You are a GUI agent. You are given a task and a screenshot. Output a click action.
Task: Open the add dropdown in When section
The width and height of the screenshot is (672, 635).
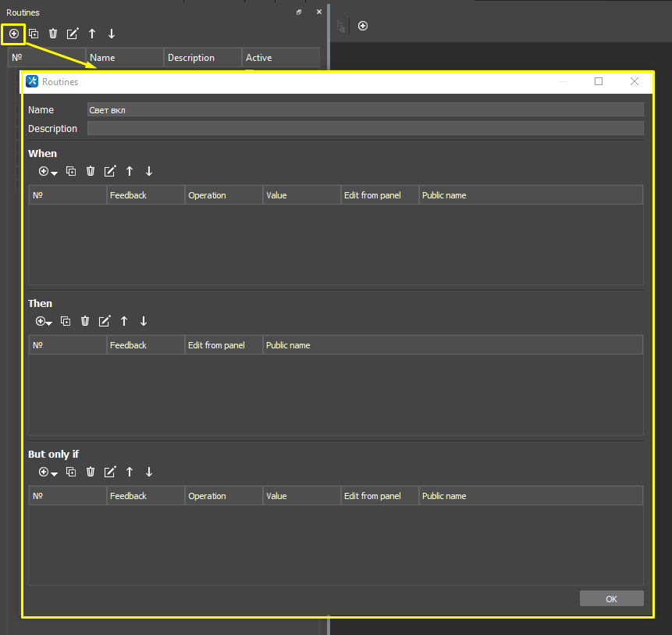click(x=48, y=171)
